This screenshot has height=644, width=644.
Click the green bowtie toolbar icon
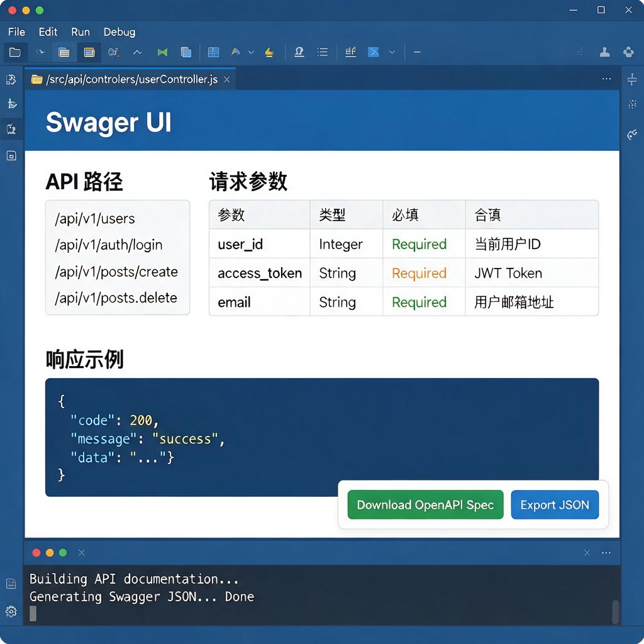(162, 52)
